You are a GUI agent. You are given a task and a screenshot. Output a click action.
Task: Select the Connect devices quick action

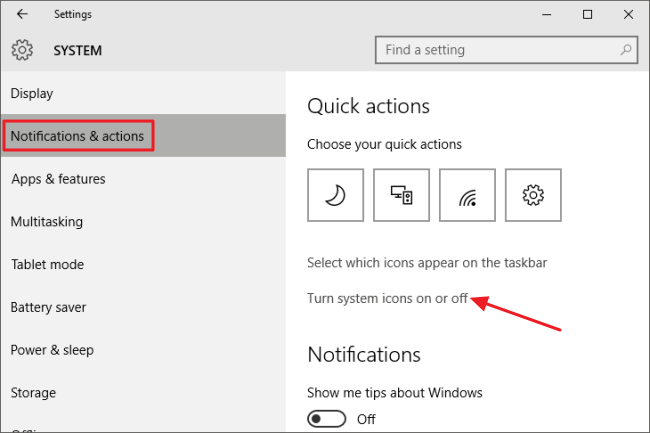point(401,195)
